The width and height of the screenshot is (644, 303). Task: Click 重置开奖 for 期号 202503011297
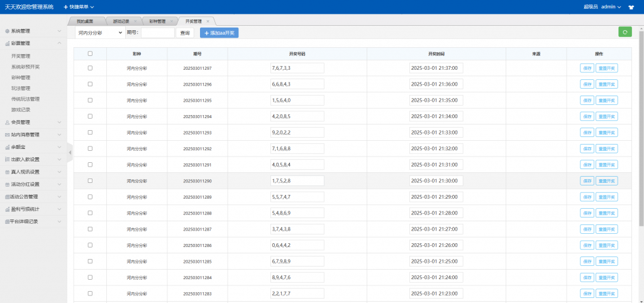pos(607,68)
